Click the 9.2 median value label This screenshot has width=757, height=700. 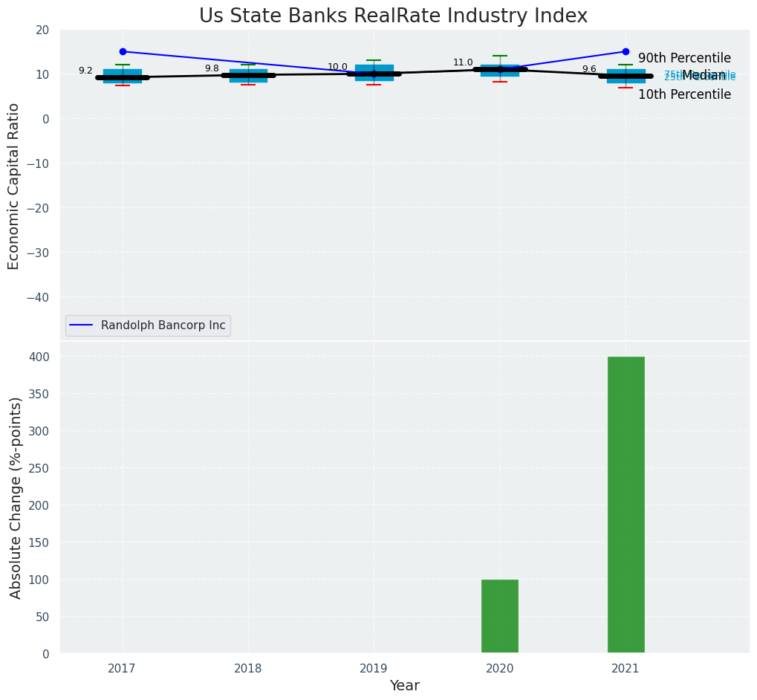(85, 71)
